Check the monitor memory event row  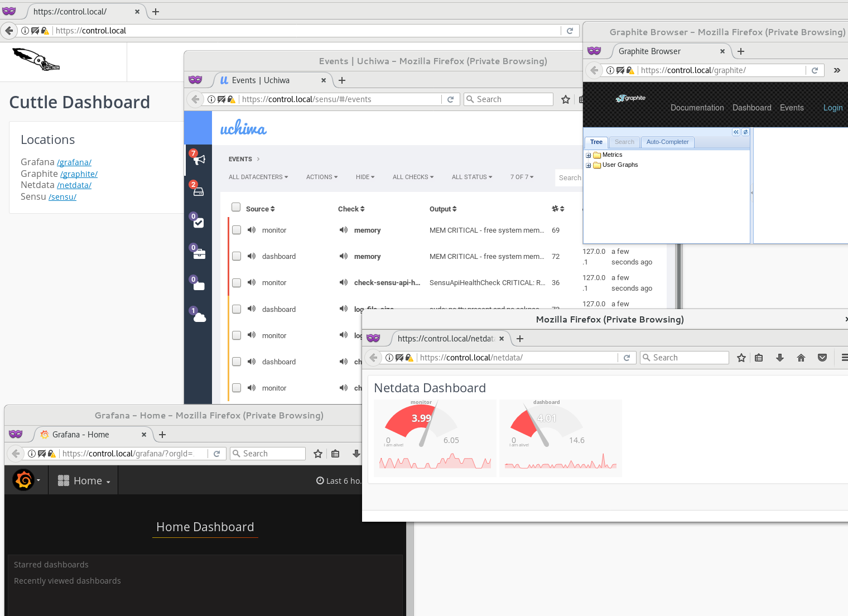tap(237, 230)
